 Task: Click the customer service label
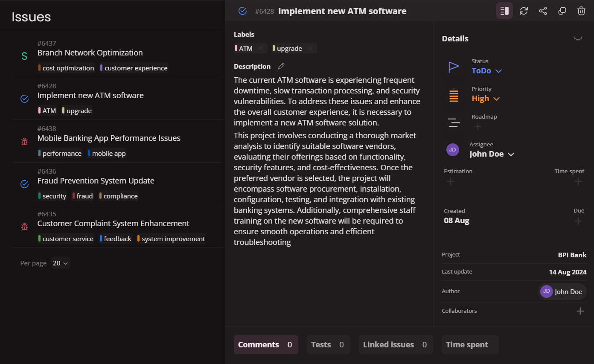coord(66,239)
